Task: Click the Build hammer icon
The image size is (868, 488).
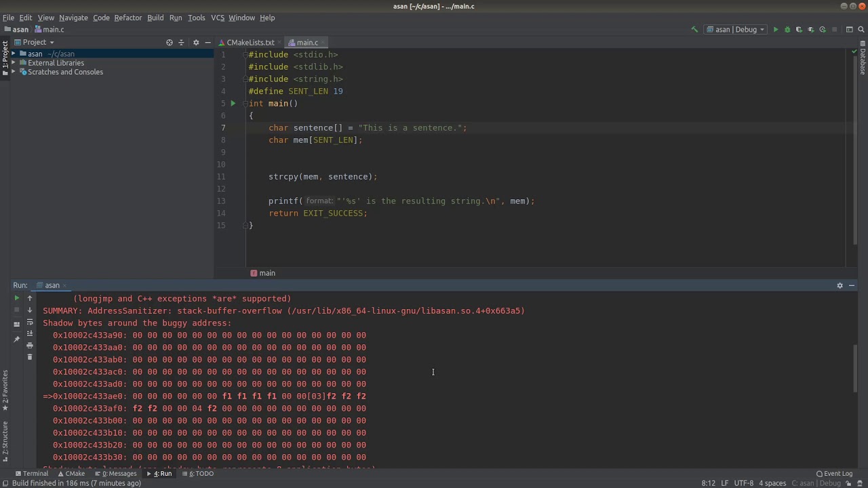Action: (x=694, y=30)
